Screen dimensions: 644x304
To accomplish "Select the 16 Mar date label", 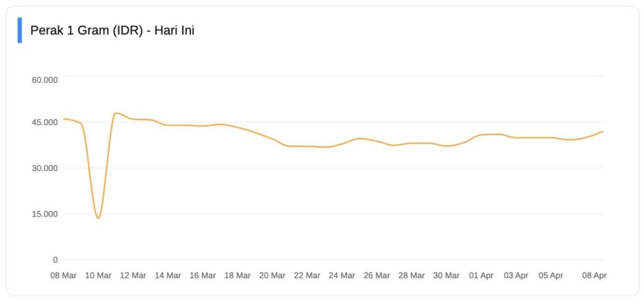I will pos(203,276).
